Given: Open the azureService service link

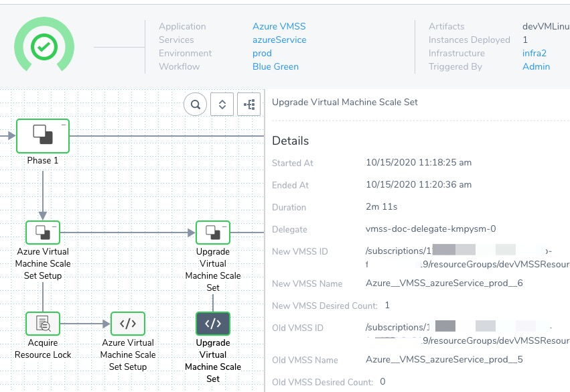Looking at the screenshot, I should tap(279, 40).
